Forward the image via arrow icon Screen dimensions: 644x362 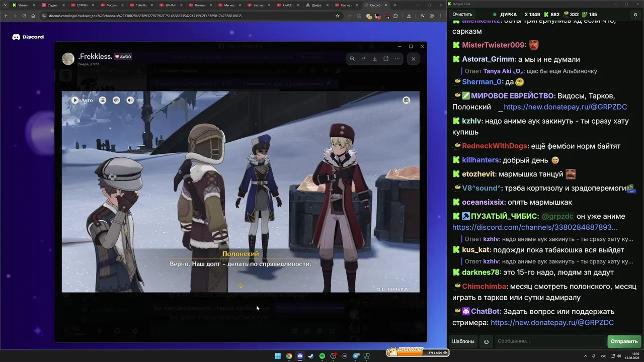[x=363, y=59]
